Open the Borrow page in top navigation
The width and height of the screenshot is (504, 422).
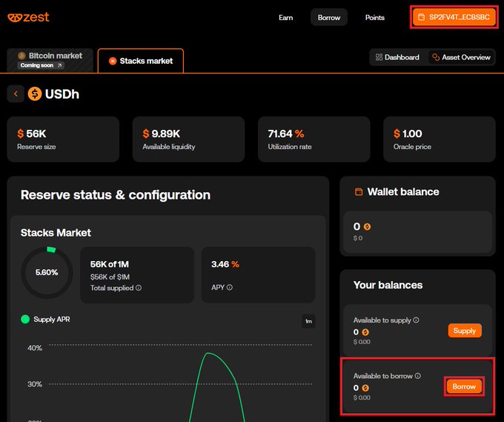point(329,17)
